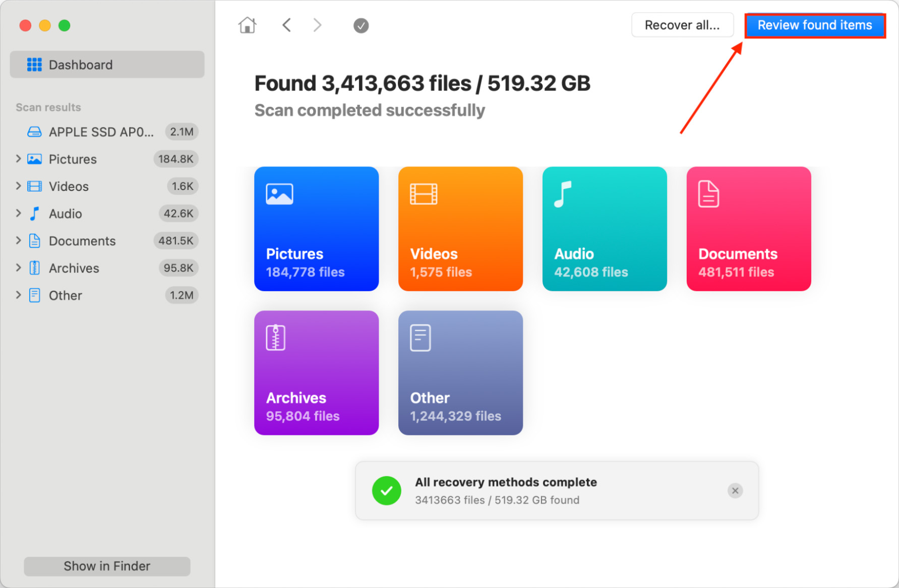Viewport: 899px width, 588px height.
Task: Go back with the left arrow
Action: pyautogui.click(x=286, y=25)
